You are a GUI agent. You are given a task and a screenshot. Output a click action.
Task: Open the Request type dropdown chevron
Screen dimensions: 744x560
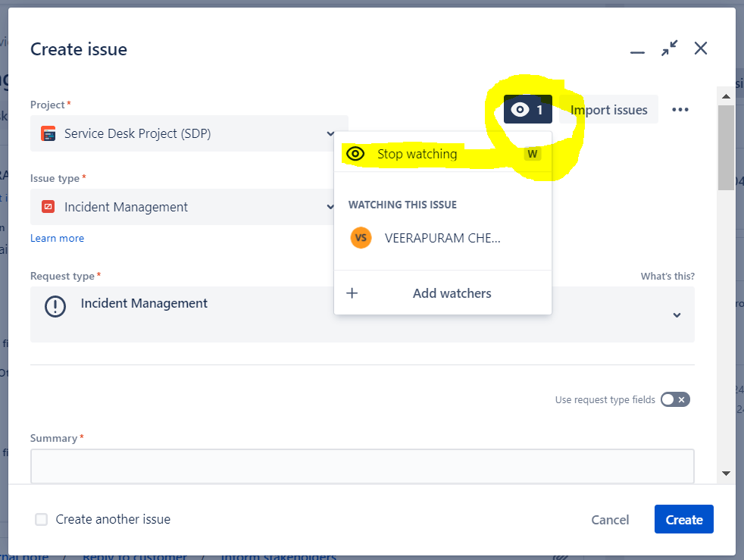tap(677, 315)
